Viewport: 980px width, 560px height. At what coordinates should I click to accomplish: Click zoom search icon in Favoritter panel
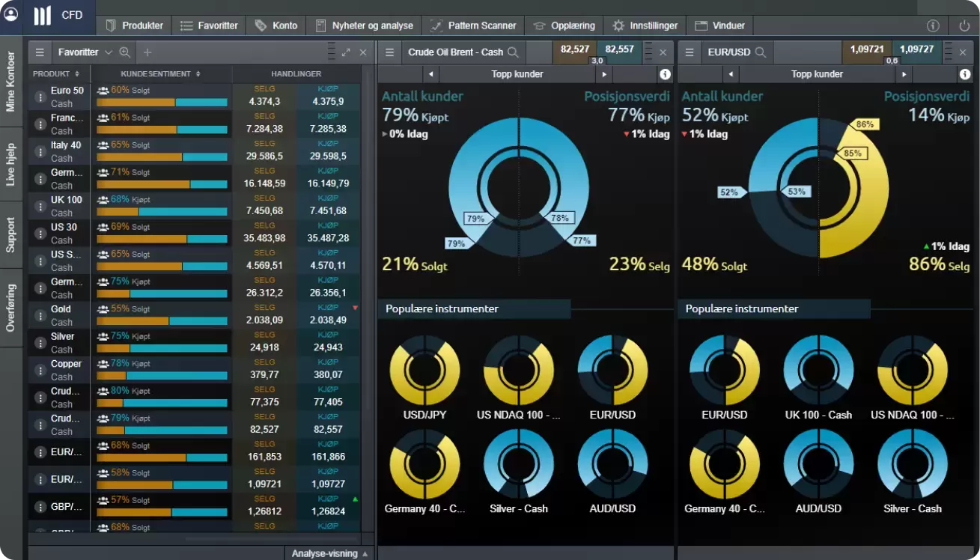pos(125,52)
